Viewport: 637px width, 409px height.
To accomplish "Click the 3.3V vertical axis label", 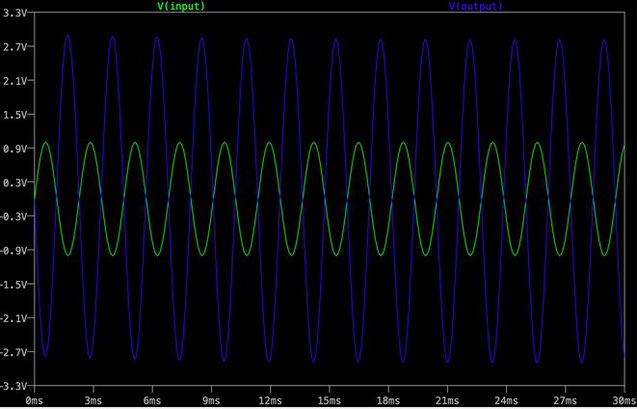I will [x=15, y=13].
